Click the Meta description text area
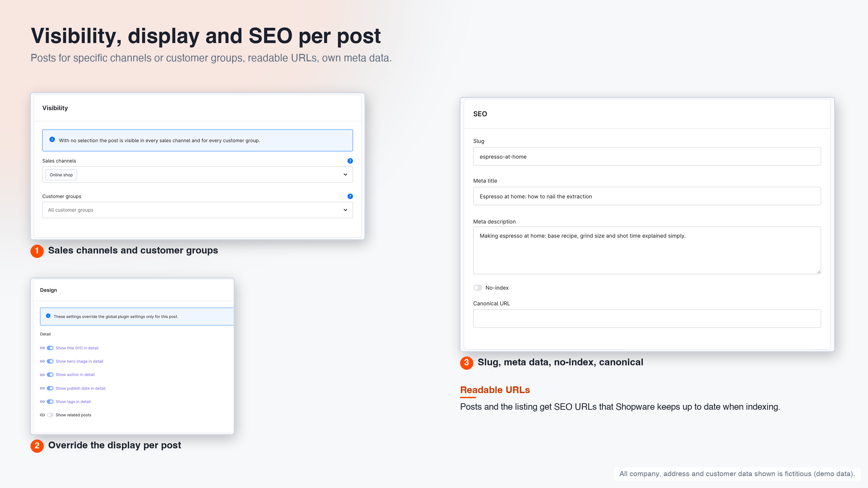 [647, 250]
